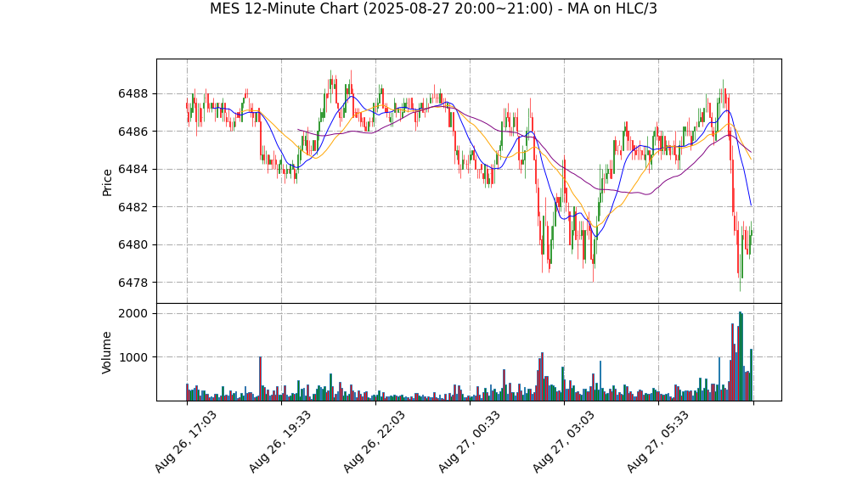Image resolution: width=868 pixels, height=488 pixels.
Task: Click the 6478 price tick label
Action: [x=132, y=282]
